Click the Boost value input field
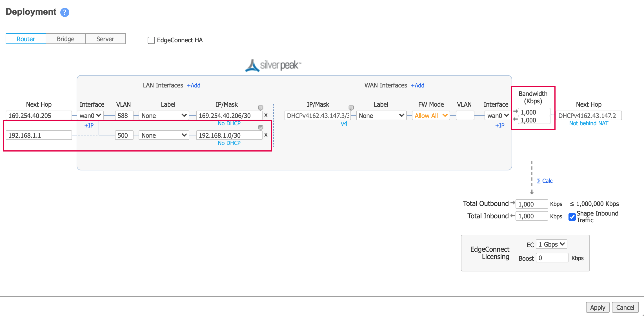 pos(552,258)
